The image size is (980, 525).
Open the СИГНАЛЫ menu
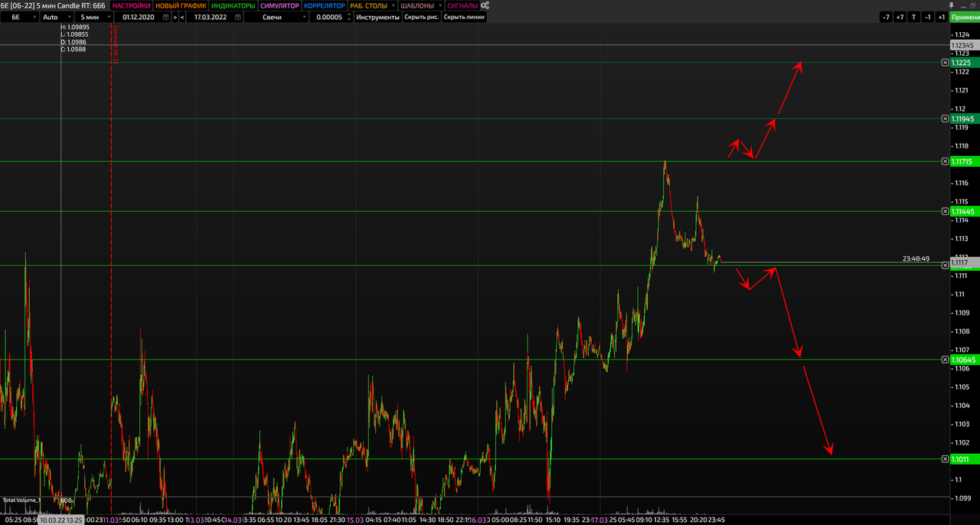pos(462,5)
